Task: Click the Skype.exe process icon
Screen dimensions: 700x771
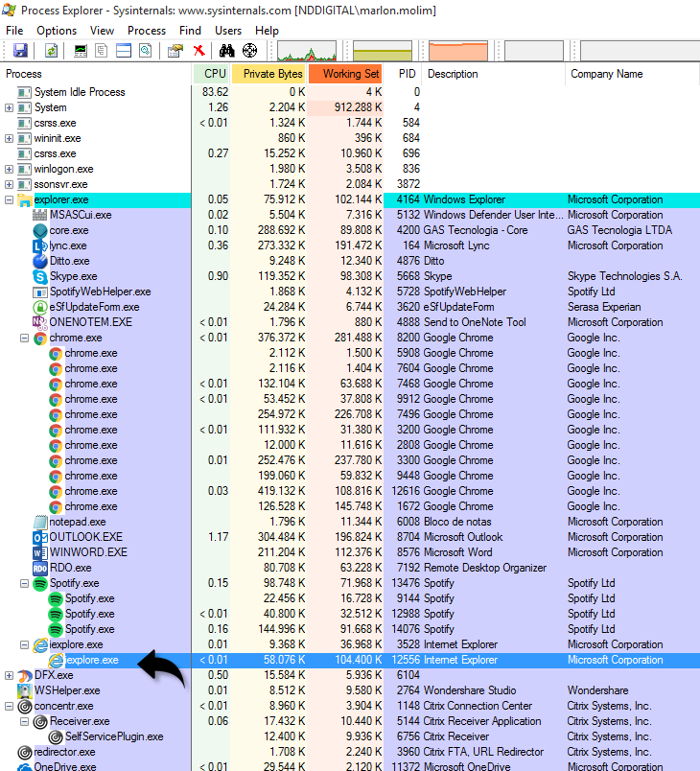Action: [x=40, y=276]
